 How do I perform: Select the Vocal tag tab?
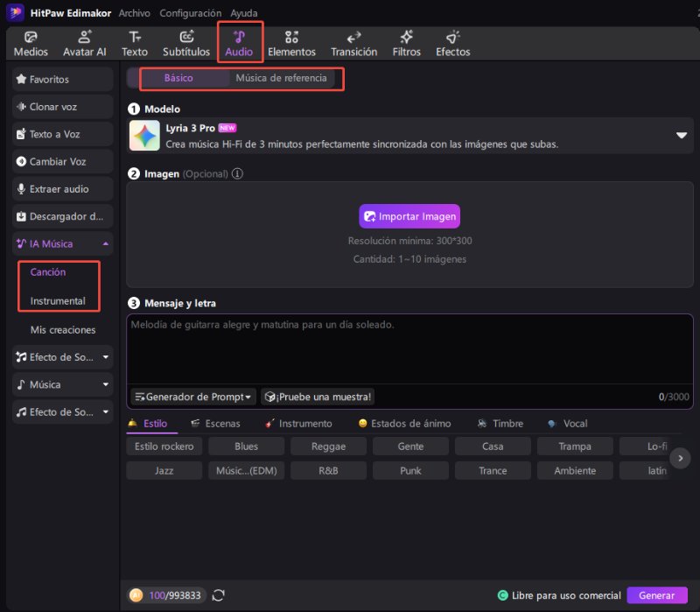(x=568, y=424)
